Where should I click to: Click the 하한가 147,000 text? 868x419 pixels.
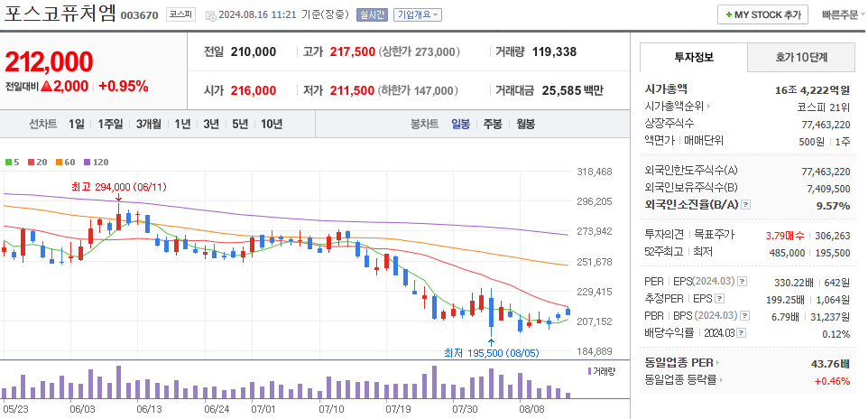tap(420, 90)
